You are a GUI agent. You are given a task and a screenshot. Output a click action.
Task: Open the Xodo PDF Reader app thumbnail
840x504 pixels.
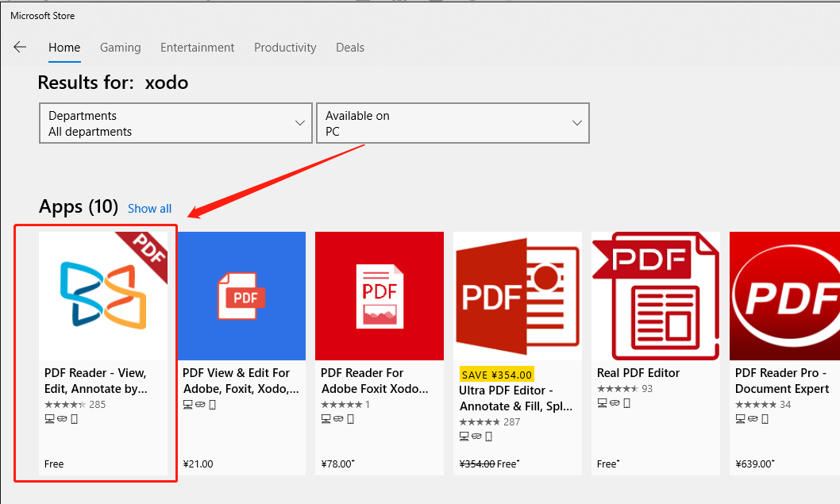[105, 295]
